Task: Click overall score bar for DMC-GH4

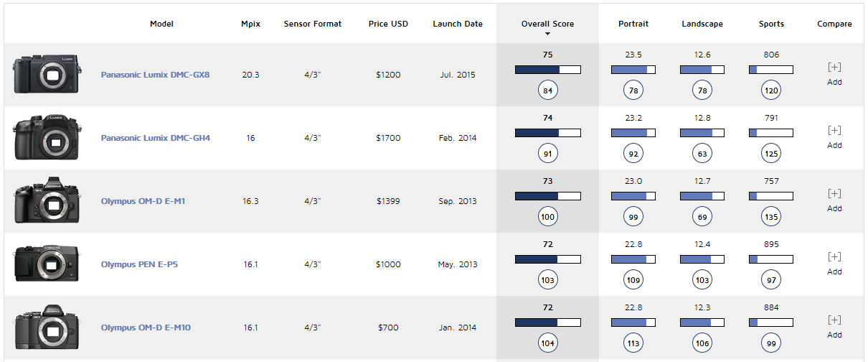Action: tap(547, 133)
